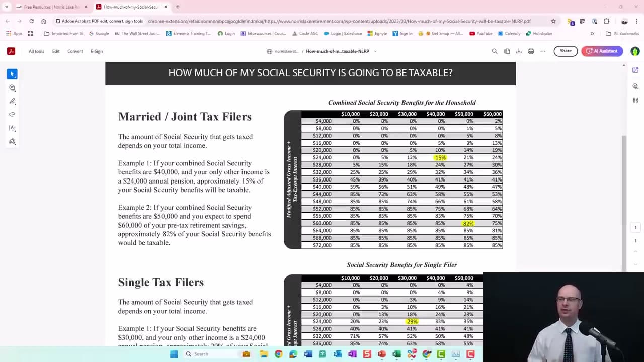This screenshot has width=644, height=362.
Task: Click the Share button
Action: click(x=566, y=51)
